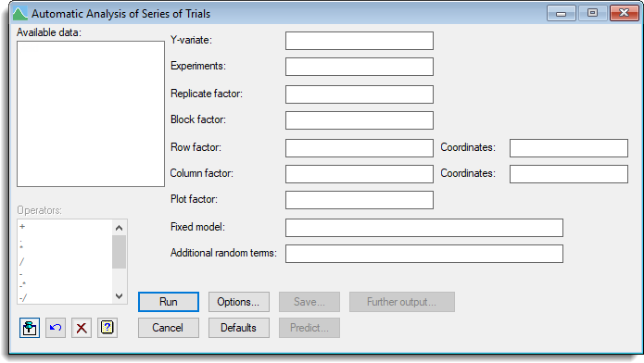The height and width of the screenshot is (363, 644).
Task: Reset settings with the Defaults button
Action: pos(239,328)
